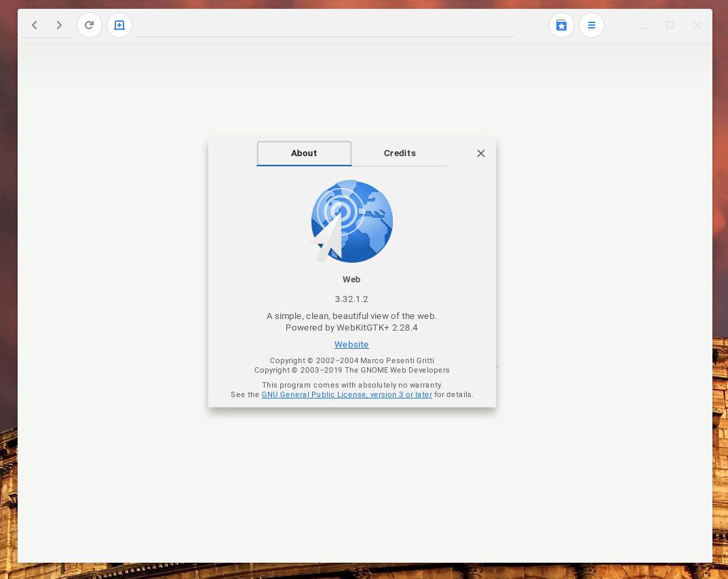Go forward using the forward arrow
Image resolution: width=728 pixels, height=579 pixels.
59,25
